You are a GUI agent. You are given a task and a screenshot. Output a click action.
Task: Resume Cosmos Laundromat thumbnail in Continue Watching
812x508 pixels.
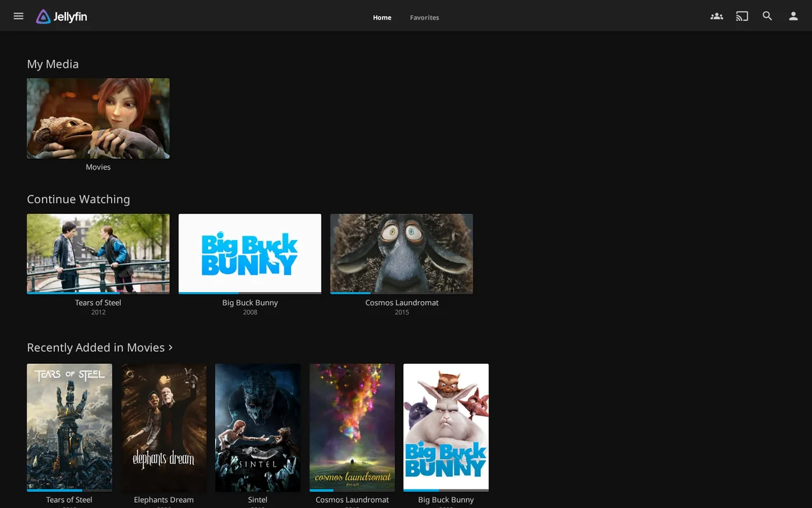[402, 254]
